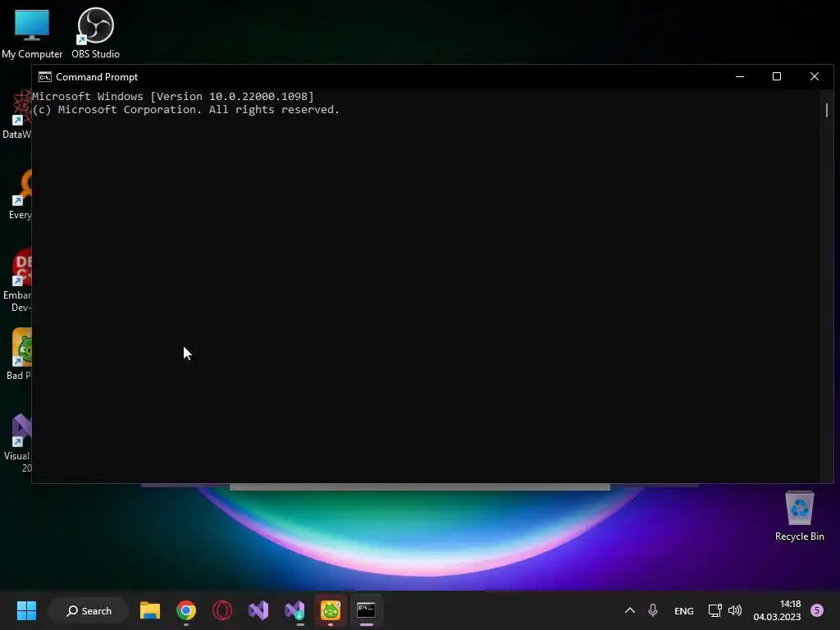840x630 pixels.
Task: Open network status tray icon
Action: tap(715, 610)
